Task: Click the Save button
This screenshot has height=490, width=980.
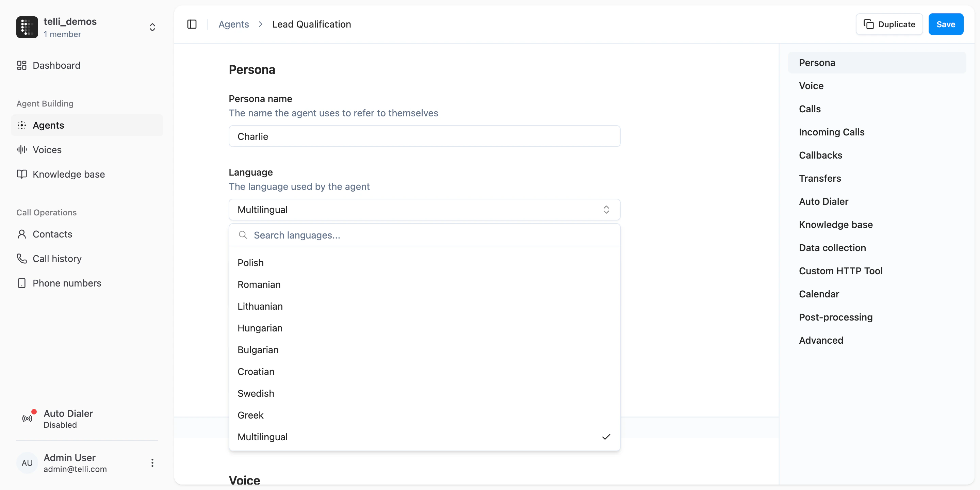Action: pos(946,24)
